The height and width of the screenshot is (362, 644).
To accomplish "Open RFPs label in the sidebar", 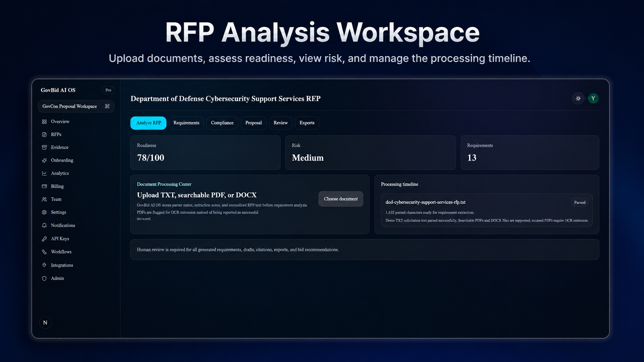I will [x=56, y=135].
